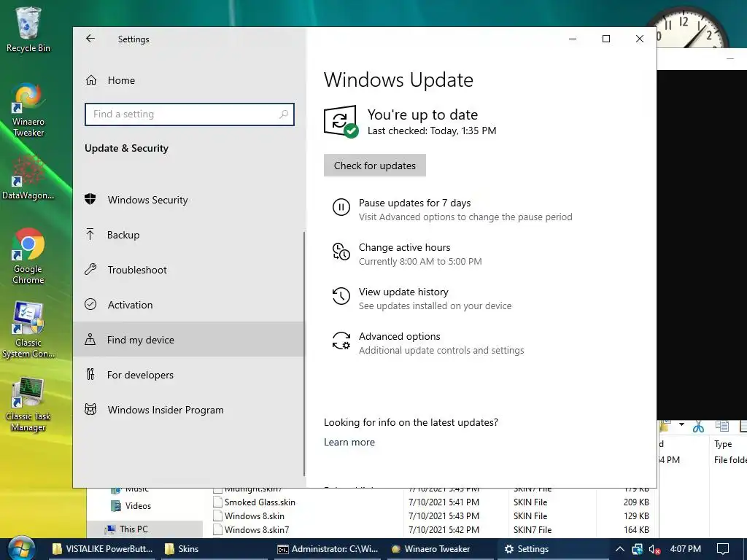Open the For developers page
This screenshot has height=560, width=747.
pyautogui.click(x=188, y=375)
